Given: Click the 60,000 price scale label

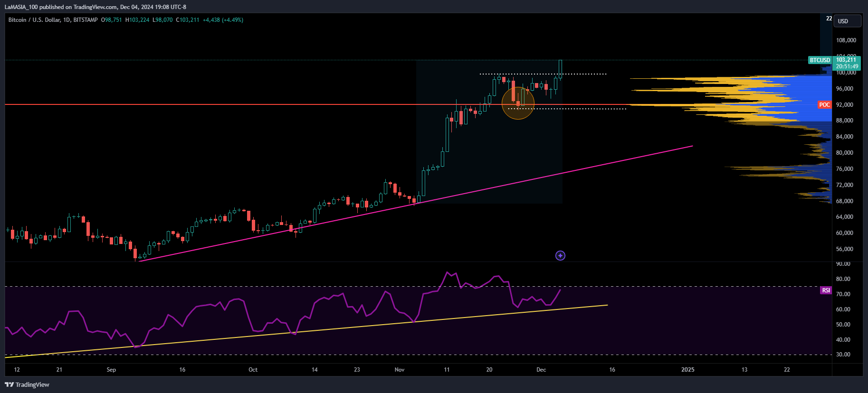Looking at the screenshot, I should (845, 233).
